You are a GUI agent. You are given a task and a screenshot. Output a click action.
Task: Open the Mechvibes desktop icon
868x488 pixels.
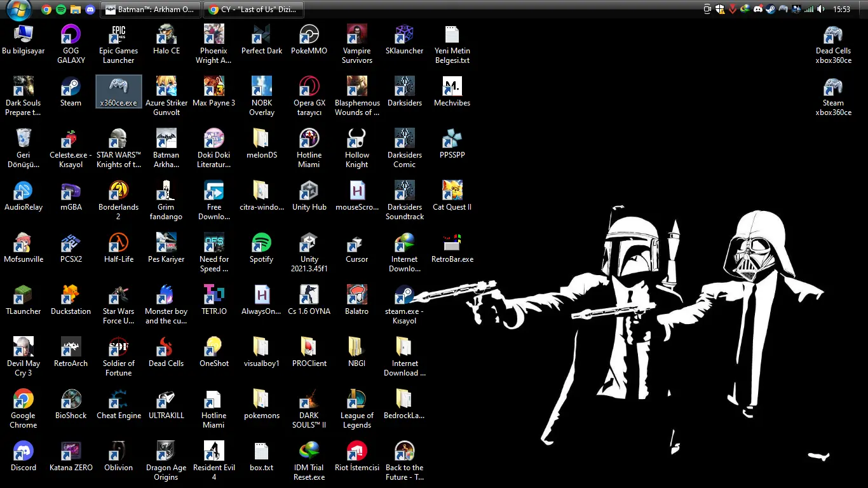[452, 91]
